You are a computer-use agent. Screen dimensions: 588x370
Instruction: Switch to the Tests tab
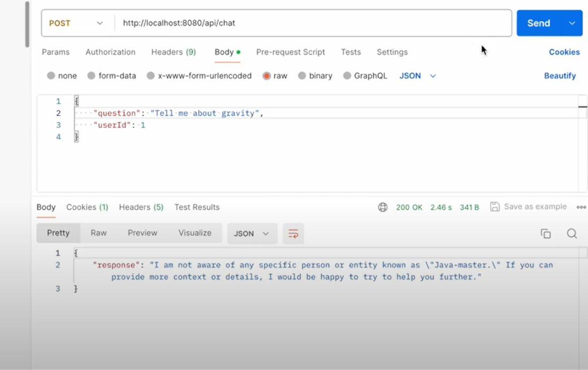(351, 52)
